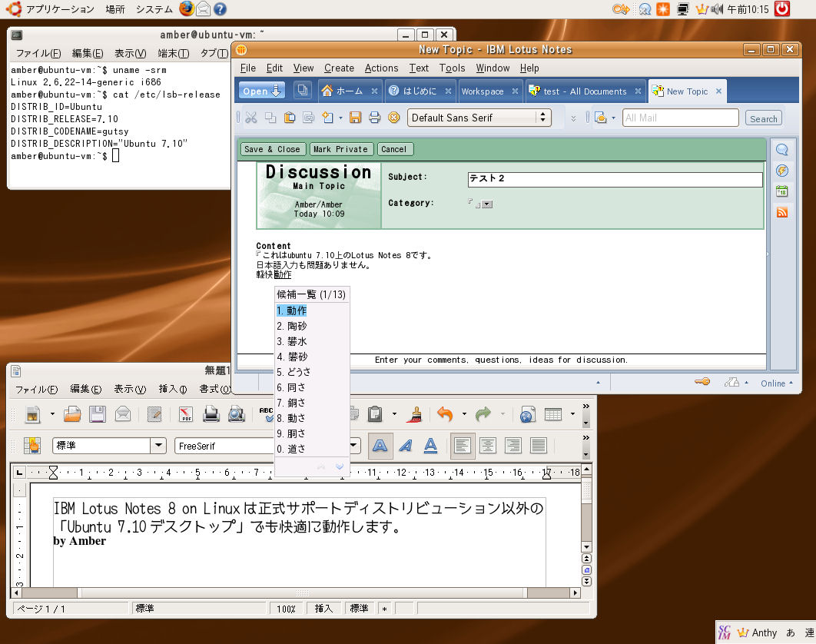Open the Actions menu in Lotus Notes

pyautogui.click(x=381, y=68)
